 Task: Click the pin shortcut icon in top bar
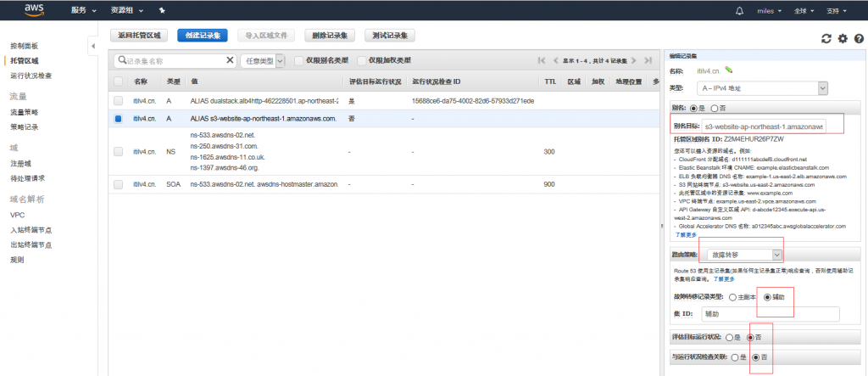pos(162,10)
